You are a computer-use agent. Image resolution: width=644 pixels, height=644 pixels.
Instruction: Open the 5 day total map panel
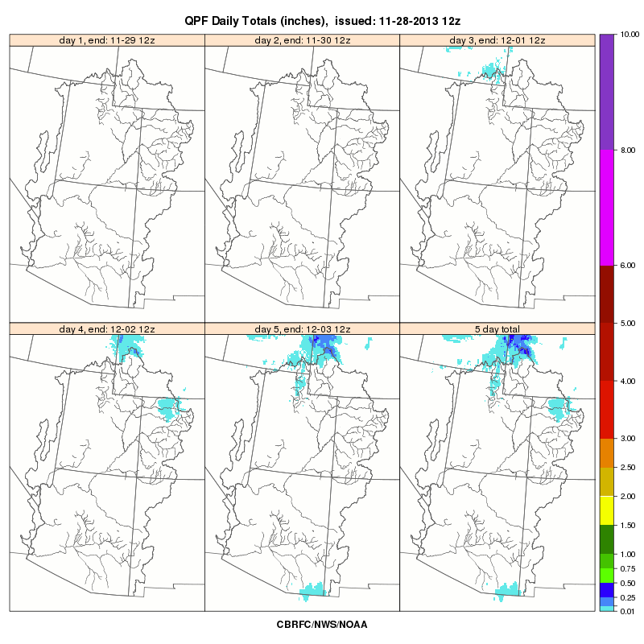pos(497,473)
